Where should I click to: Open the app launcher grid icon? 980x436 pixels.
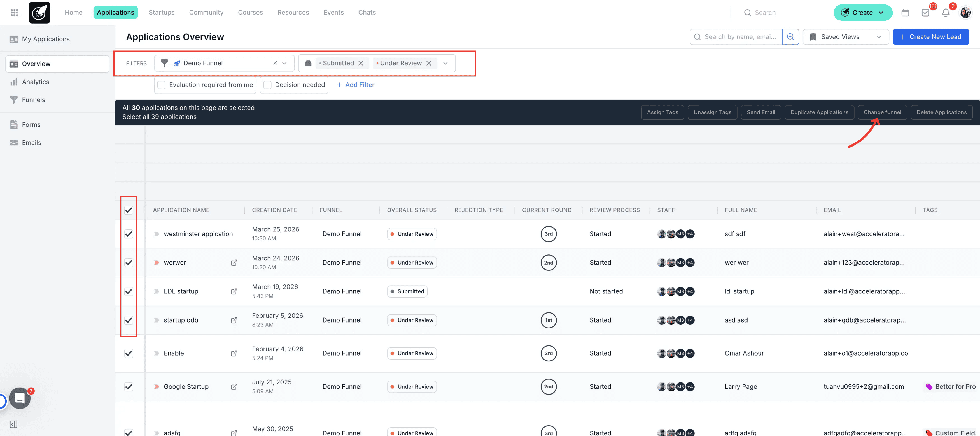pyautogui.click(x=14, y=12)
